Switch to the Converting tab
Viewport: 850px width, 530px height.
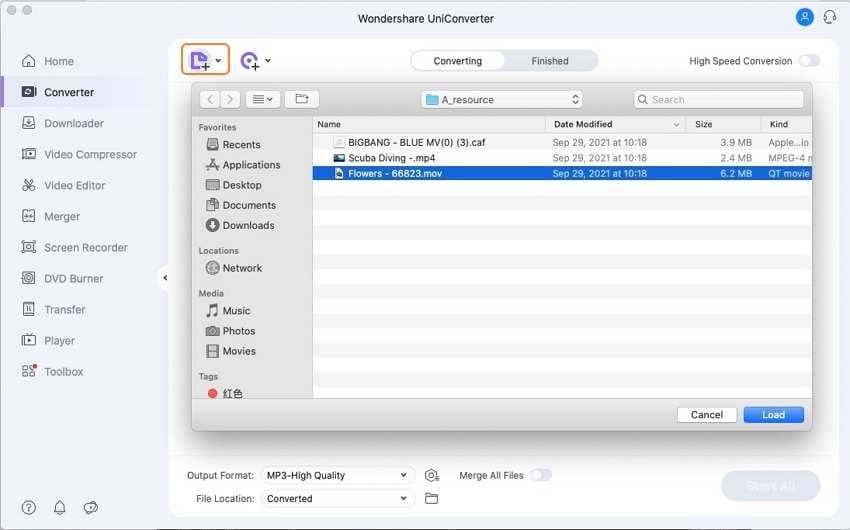coord(458,61)
